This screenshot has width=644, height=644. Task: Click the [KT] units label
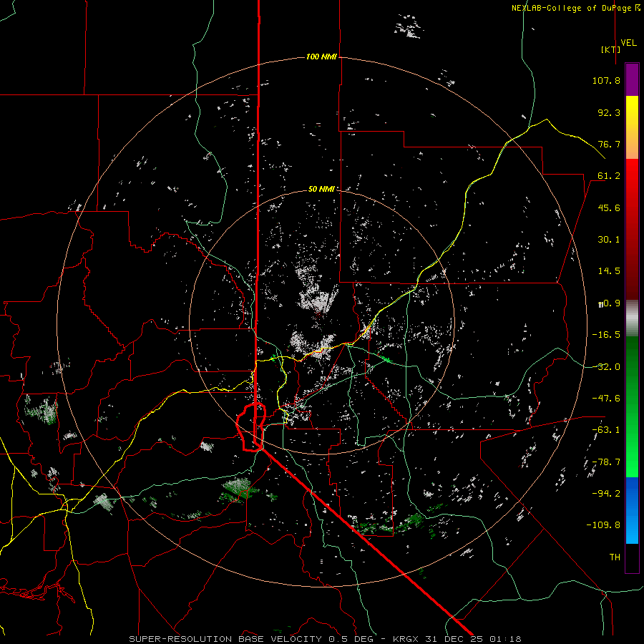click(x=611, y=49)
